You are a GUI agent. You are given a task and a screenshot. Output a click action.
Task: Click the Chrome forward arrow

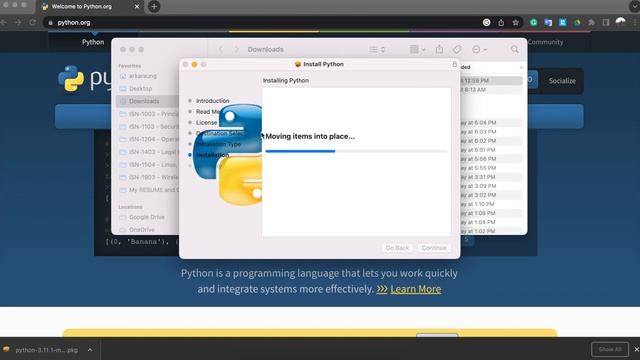tap(18, 22)
